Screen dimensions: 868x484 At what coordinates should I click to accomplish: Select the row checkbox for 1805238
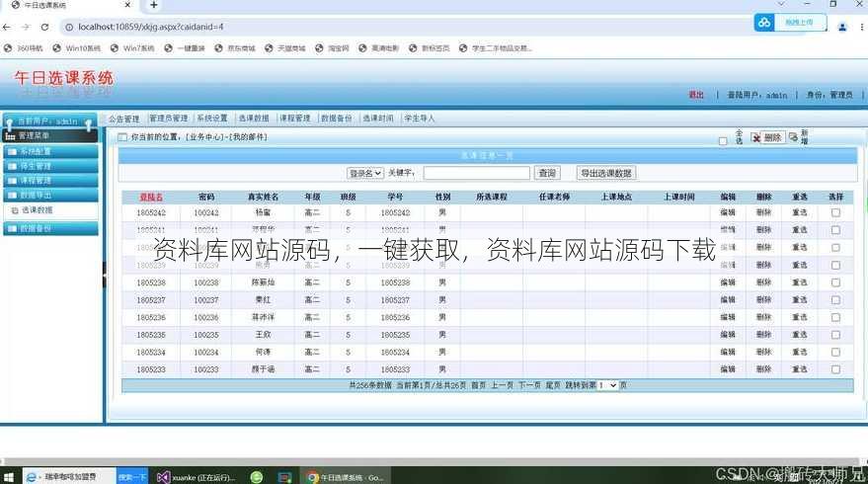point(835,282)
